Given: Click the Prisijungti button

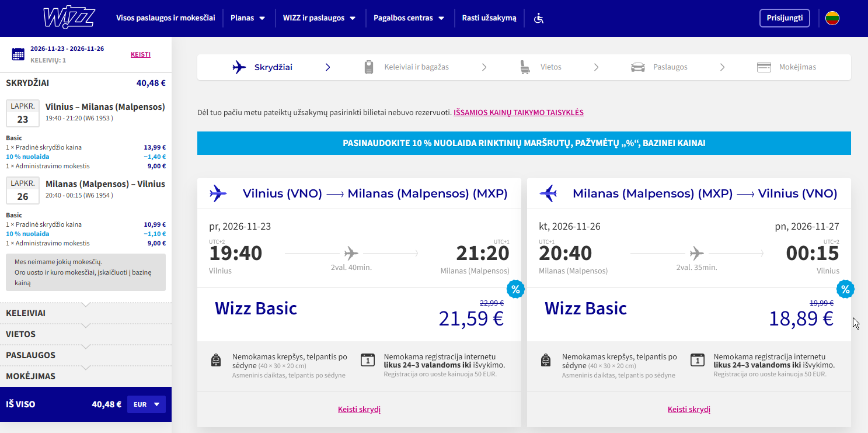Looking at the screenshot, I should [x=785, y=18].
